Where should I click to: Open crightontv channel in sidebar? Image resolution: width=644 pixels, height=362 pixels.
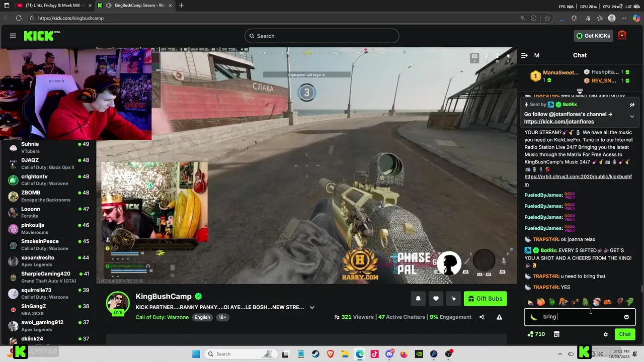[x=48, y=180]
